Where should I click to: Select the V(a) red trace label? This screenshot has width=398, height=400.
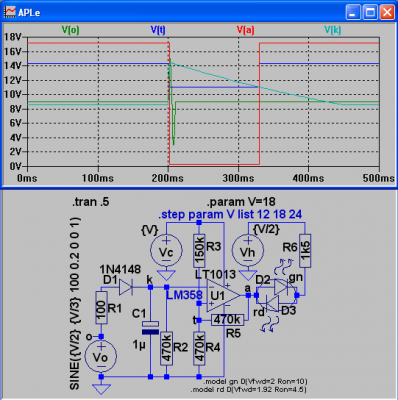pos(246,30)
